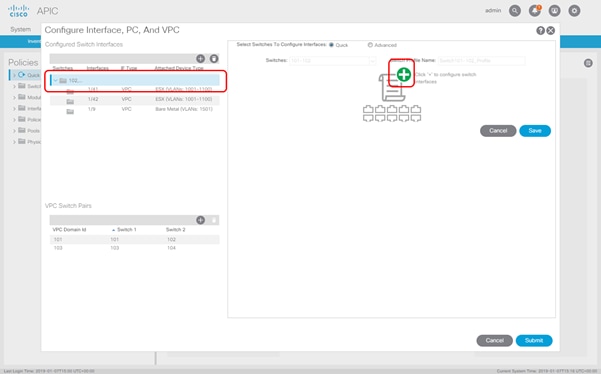Image resolution: width=601 pixels, height=374 pixels.
Task: Click Cancel beside the Save button
Action: point(498,131)
